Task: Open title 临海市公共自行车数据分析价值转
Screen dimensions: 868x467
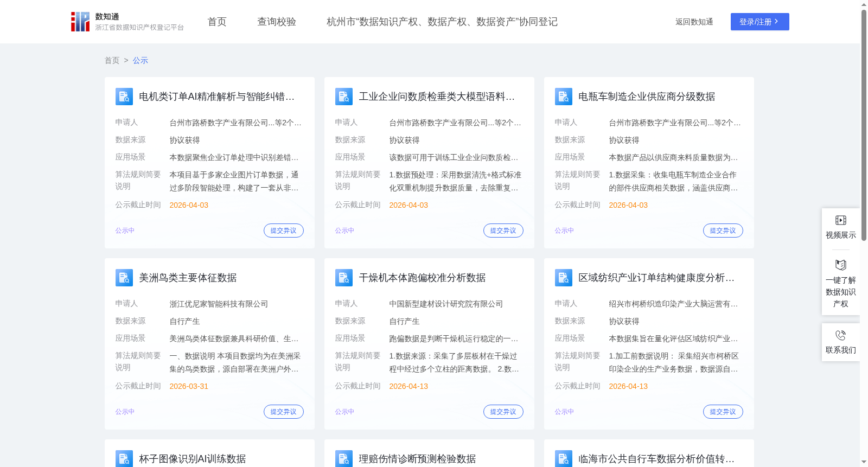Action: pyautogui.click(x=656, y=459)
